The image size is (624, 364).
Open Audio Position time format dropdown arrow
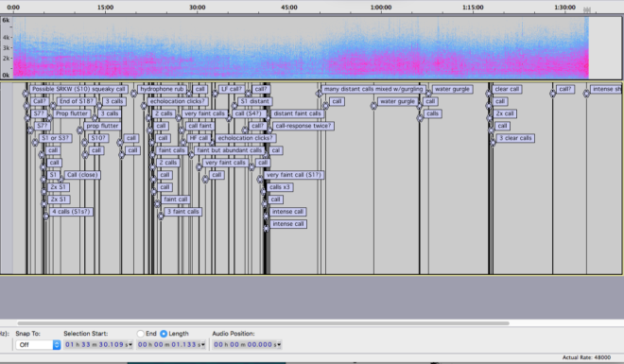point(279,344)
